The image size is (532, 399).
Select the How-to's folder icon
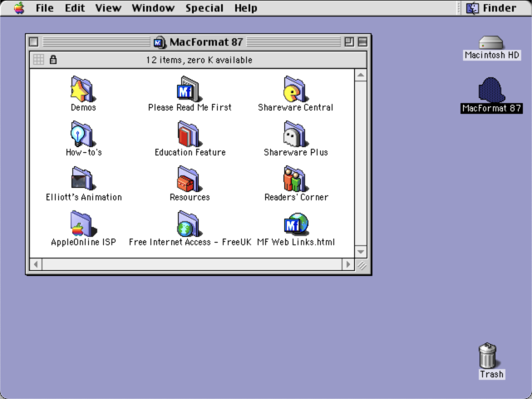pos(83,135)
